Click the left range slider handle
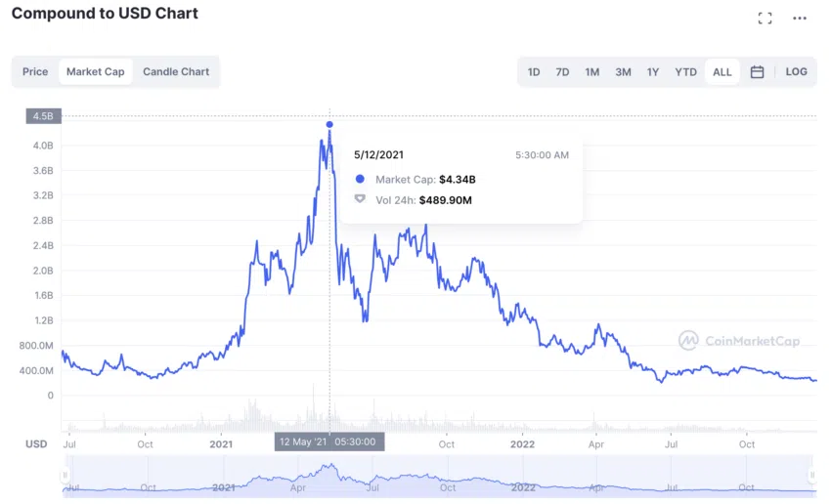Image resolution: width=831 pixels, height=504 pixels. [66, 476]
